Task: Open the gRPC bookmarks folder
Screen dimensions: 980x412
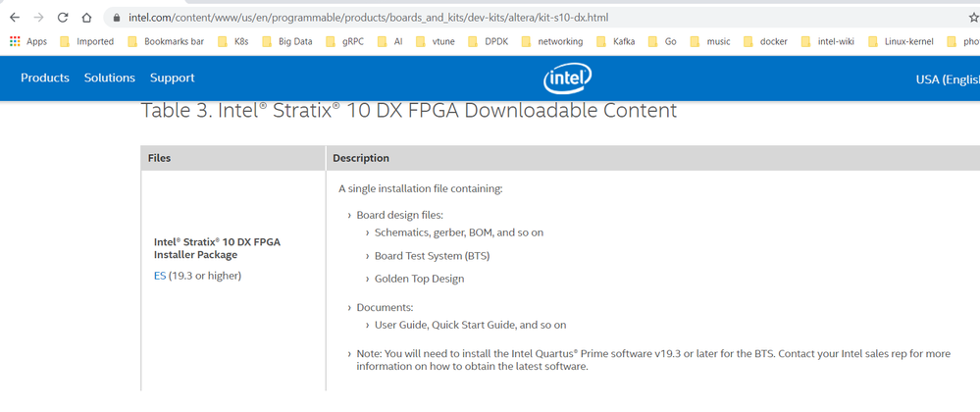Action: (344, 42)
